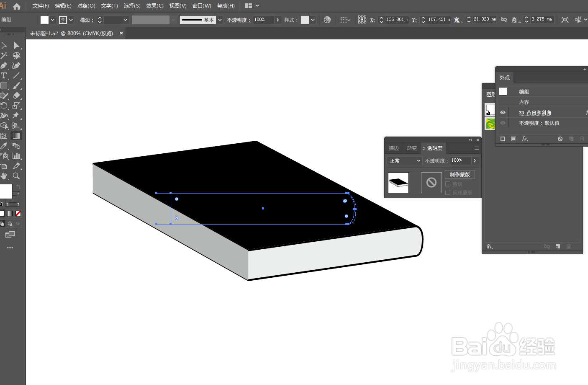Select the Zoom magnifier tool

pyautogui.click(x=16, y=176)
